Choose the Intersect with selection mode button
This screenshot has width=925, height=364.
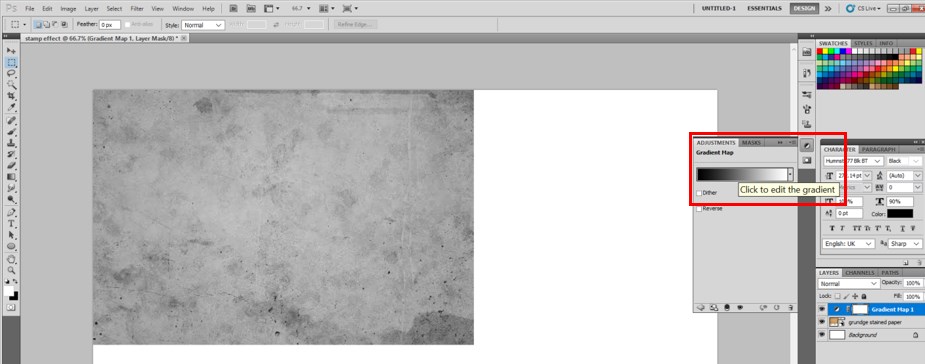[x=64, y=25]
